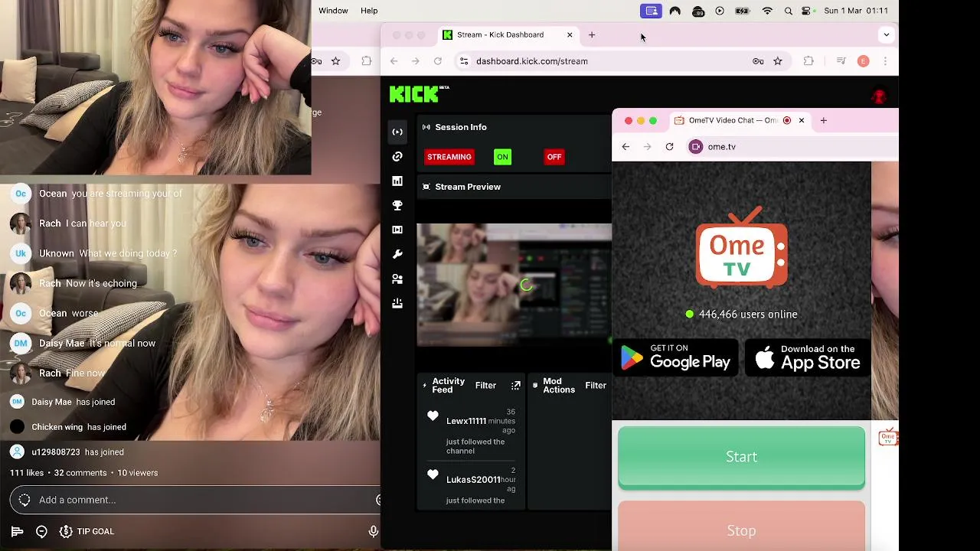The image size is (980, 551).
Task: Open Wi-Fi status in menu bar
Action: click(768, 11)
